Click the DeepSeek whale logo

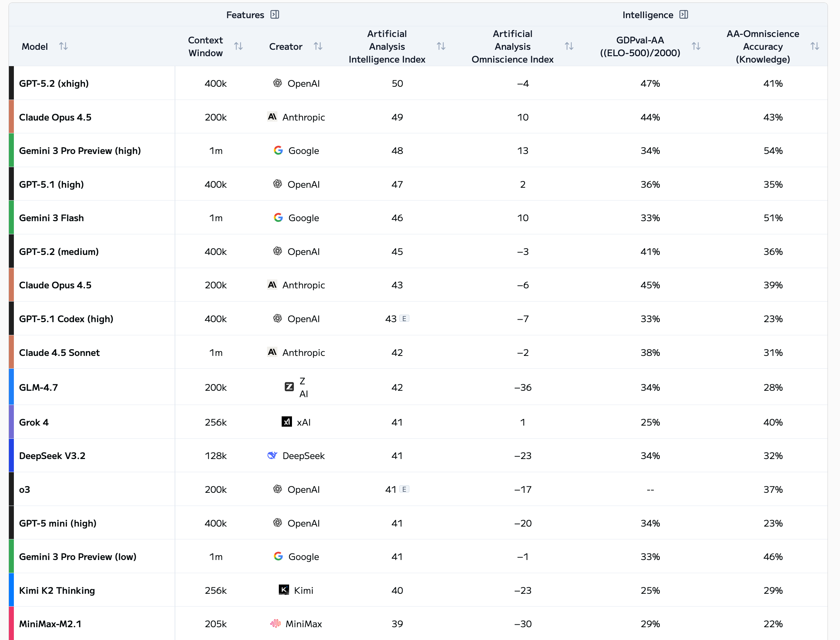coord(272,455)
